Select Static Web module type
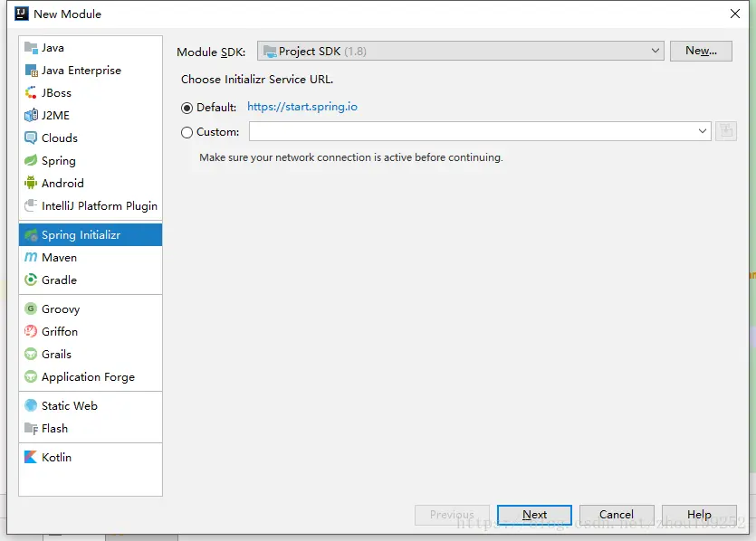The width and height of the screenshot is (756, 541). [69, 406]
